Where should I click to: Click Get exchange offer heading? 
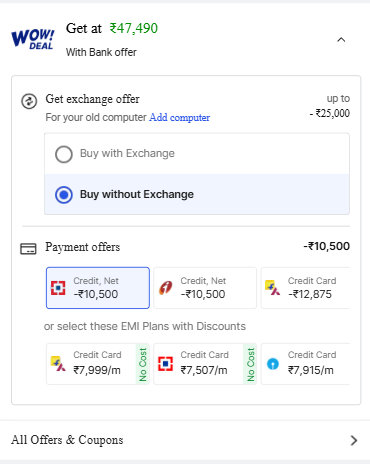point(92,99)
